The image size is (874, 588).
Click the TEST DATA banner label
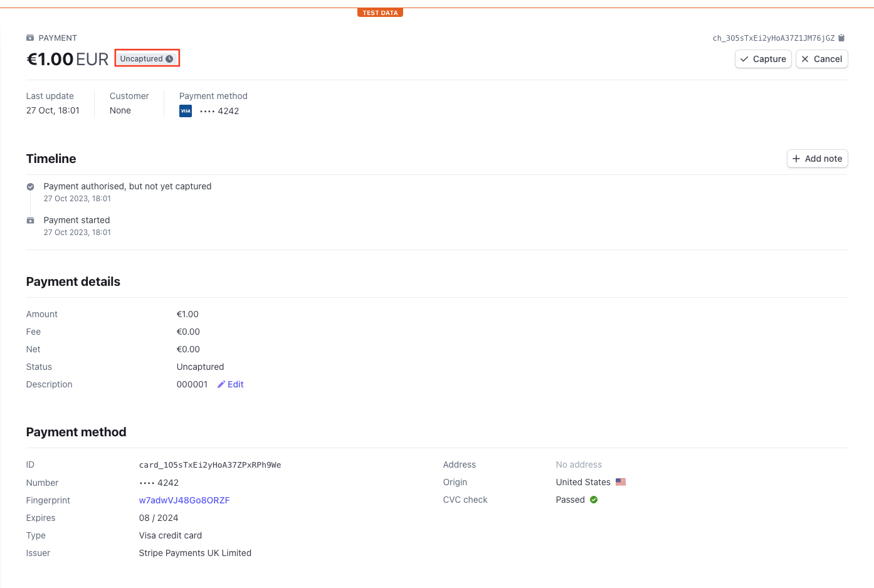pos(380,13)
